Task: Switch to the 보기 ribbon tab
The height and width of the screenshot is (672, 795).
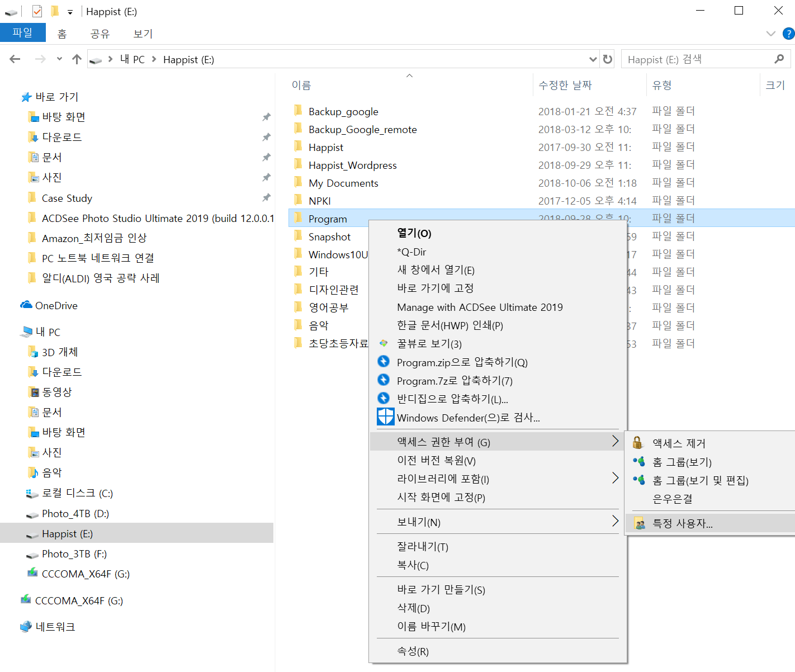Action: 143,34
